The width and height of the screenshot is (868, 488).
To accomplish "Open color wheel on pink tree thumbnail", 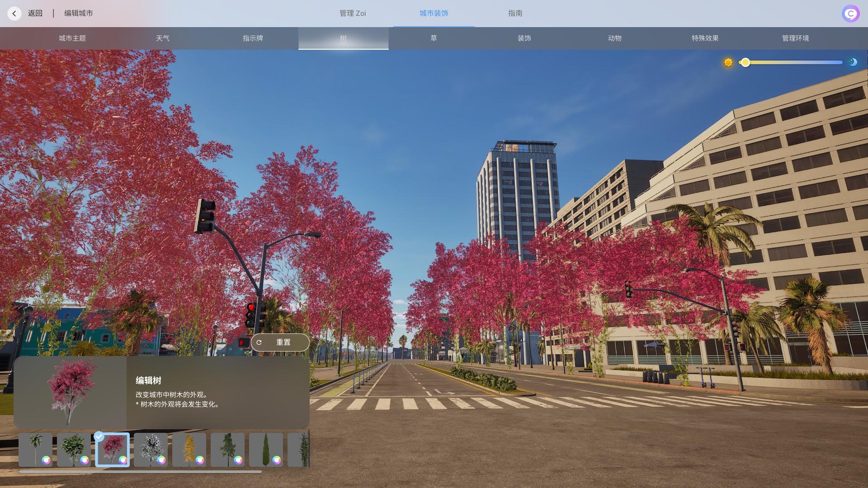I will [123, 460].
